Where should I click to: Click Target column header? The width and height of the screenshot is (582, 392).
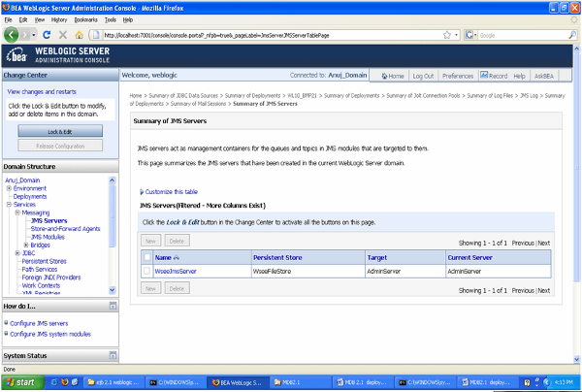pos(376,257)
